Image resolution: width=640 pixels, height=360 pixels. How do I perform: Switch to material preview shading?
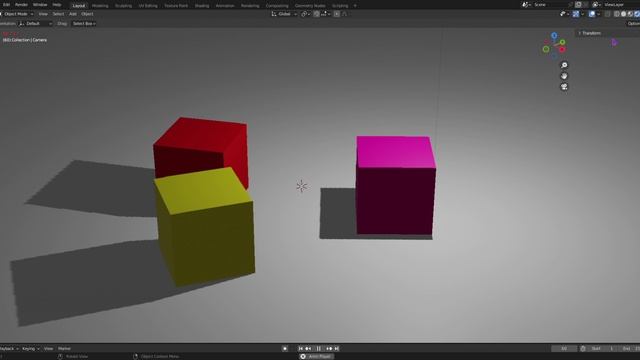[x=630, y=14]
